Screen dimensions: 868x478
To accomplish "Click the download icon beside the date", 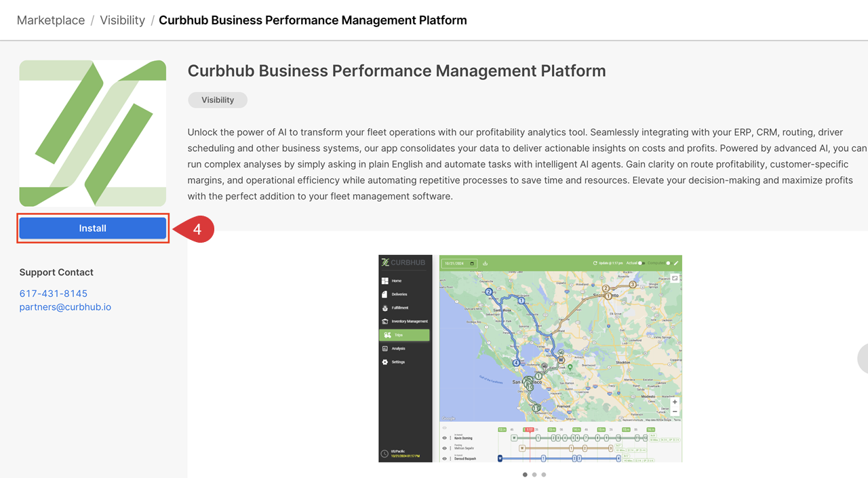I will pos(485,264).
